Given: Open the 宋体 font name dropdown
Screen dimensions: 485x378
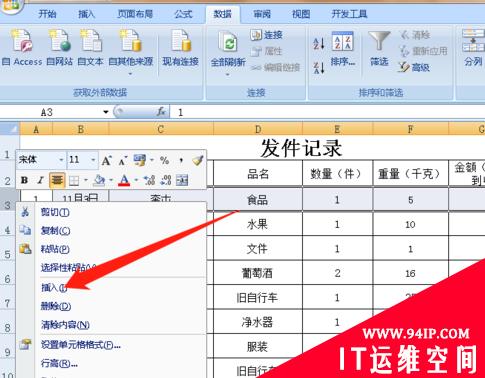Looking at the screenshot, I should tap(61, 160).
